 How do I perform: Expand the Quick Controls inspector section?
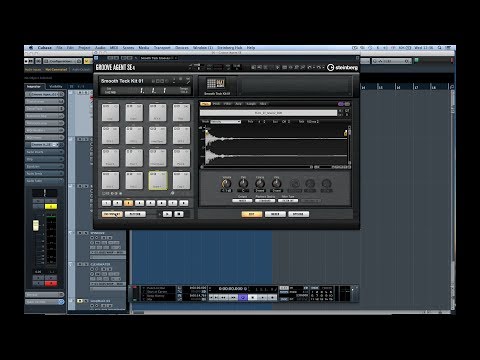pyautogui.click(x=44, y=302)
